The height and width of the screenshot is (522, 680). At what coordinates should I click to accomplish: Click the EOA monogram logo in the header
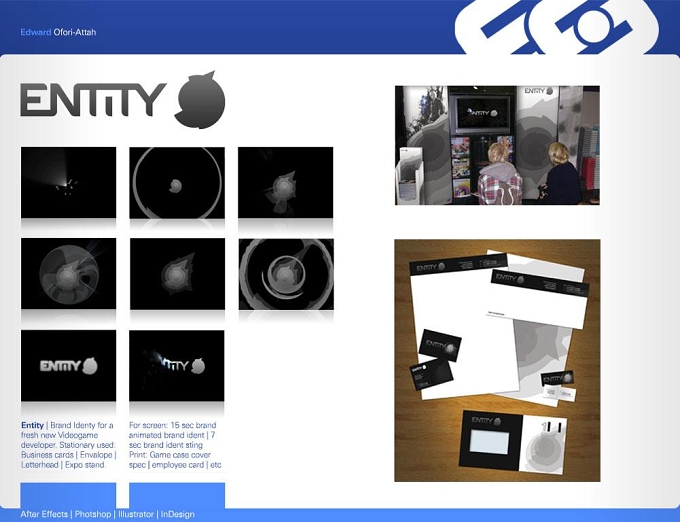pyautogui.click(x=556, y=27)
